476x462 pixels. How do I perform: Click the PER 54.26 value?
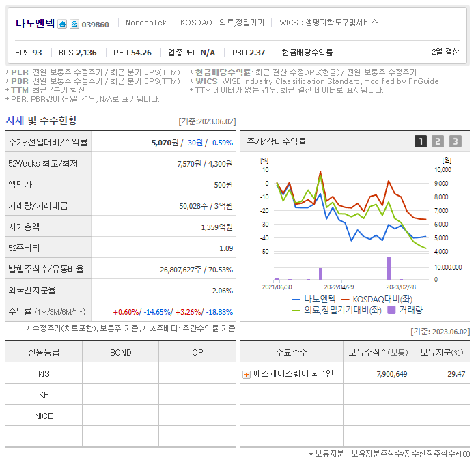pyautogui.click(x=132, y=53)
